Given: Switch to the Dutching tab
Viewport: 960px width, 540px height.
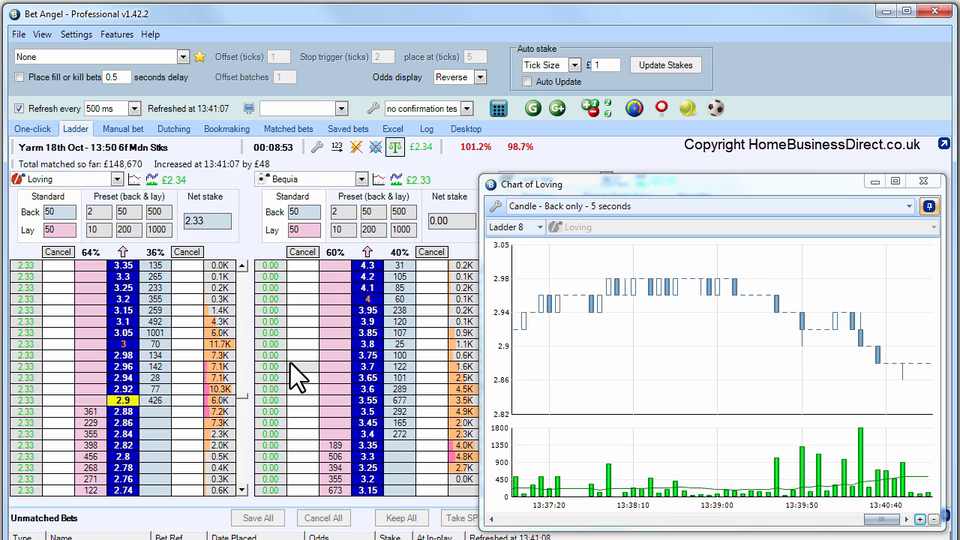Looking at the screenshot, I should click(x=173, y=129).
